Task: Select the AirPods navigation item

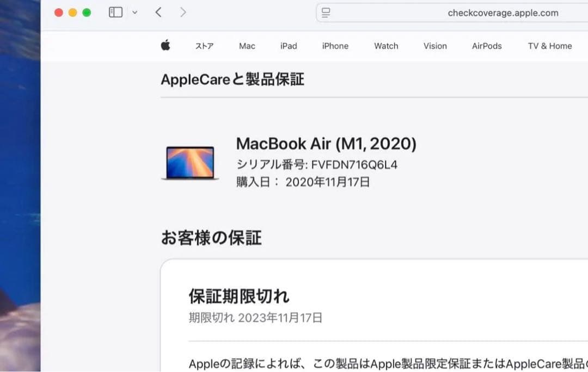Action: click(487, 46)
